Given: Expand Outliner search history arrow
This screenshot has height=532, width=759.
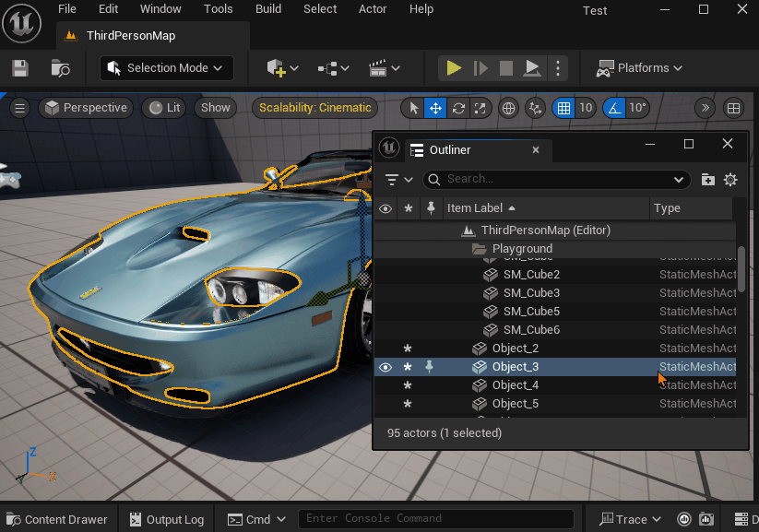Looking at the screenshot, I should (679, 180).
